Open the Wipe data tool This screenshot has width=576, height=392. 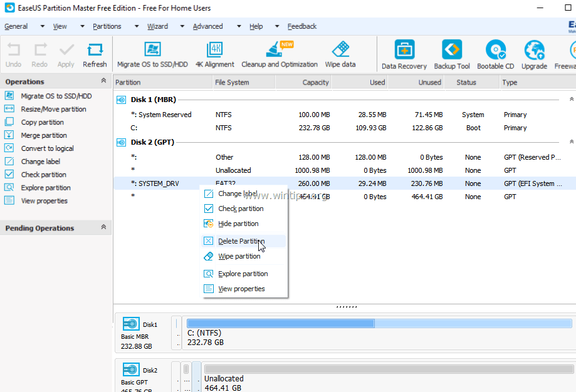tap(340, 55)
